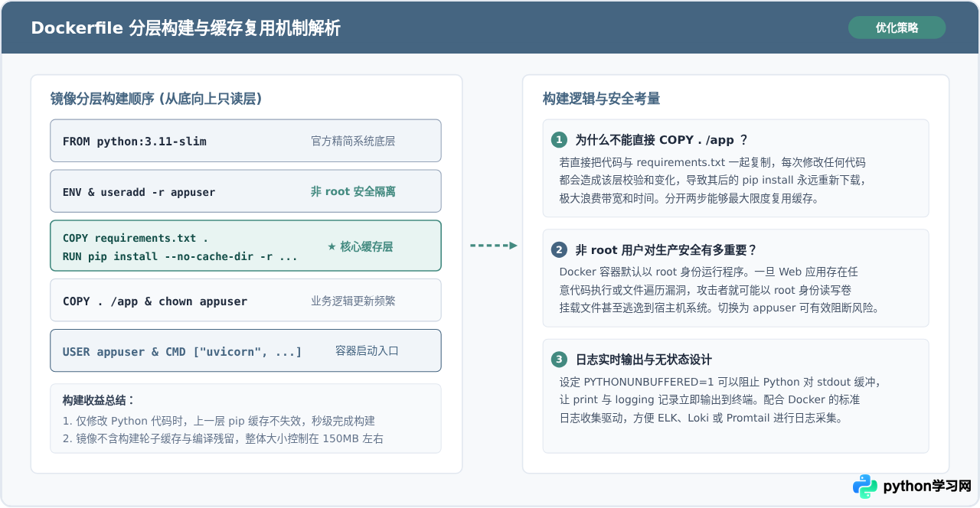Select the RUN pip install --no-cache-dir line
Viewport: 980px width, 508px height.
click(180, 256)
